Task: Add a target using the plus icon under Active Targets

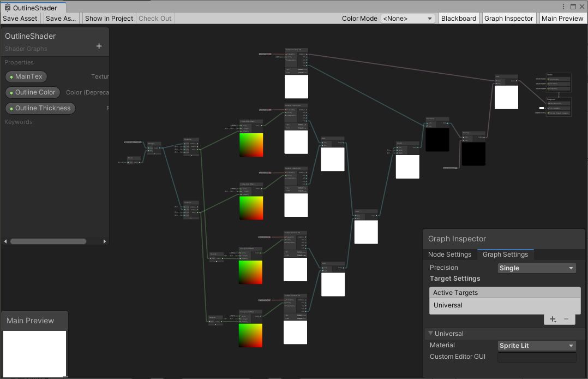Action: coord(552,319)
